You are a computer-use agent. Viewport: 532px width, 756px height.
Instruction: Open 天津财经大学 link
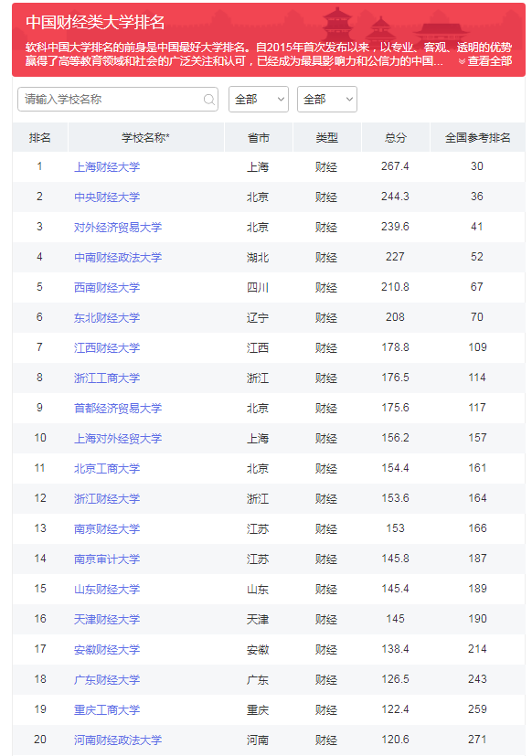pyautogui.click(x=107, y=619)
